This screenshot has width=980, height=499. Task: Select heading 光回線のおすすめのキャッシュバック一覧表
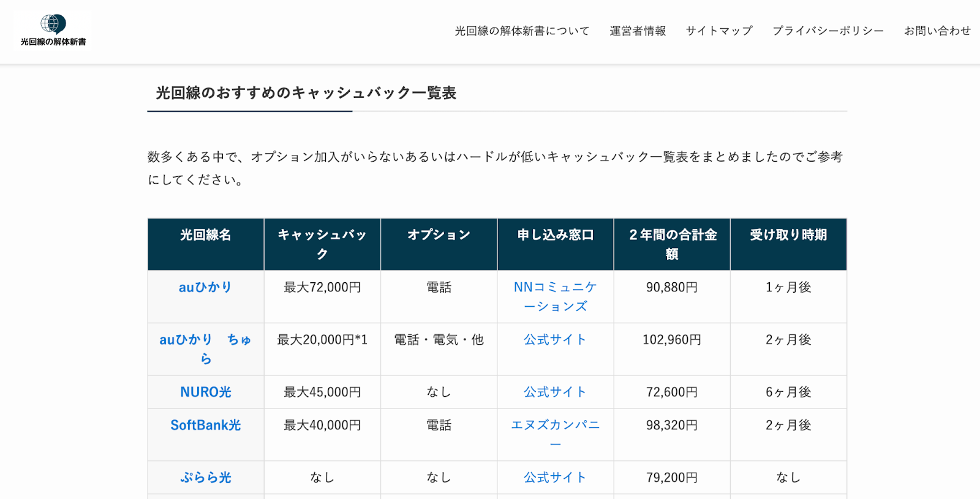[306, 93]
